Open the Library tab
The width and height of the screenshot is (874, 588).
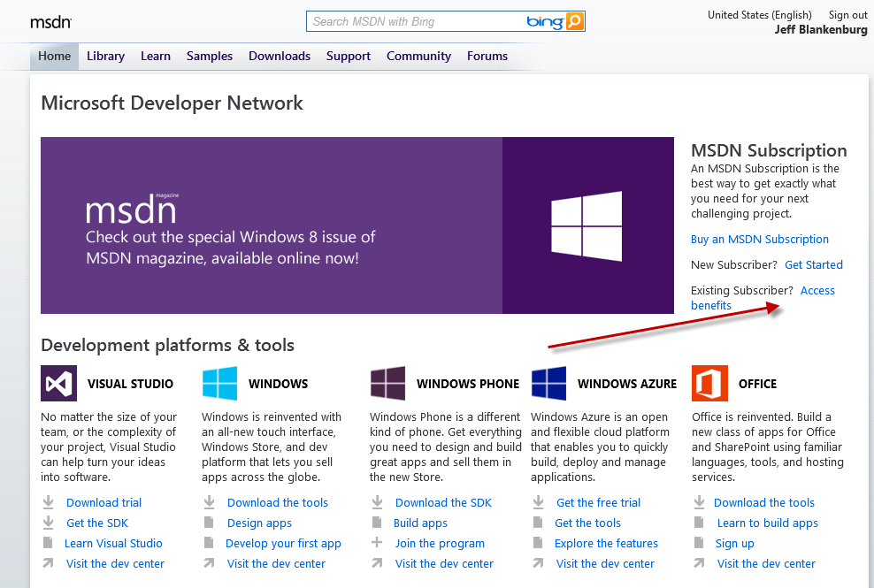pos(105,56)
